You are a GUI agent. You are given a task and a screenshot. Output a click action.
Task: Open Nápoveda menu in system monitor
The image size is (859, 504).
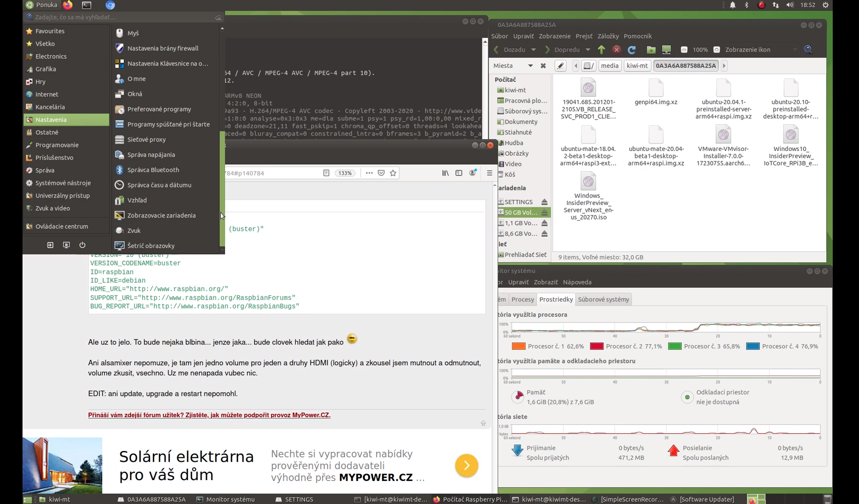pyautogui.click(x=577, y=282)
